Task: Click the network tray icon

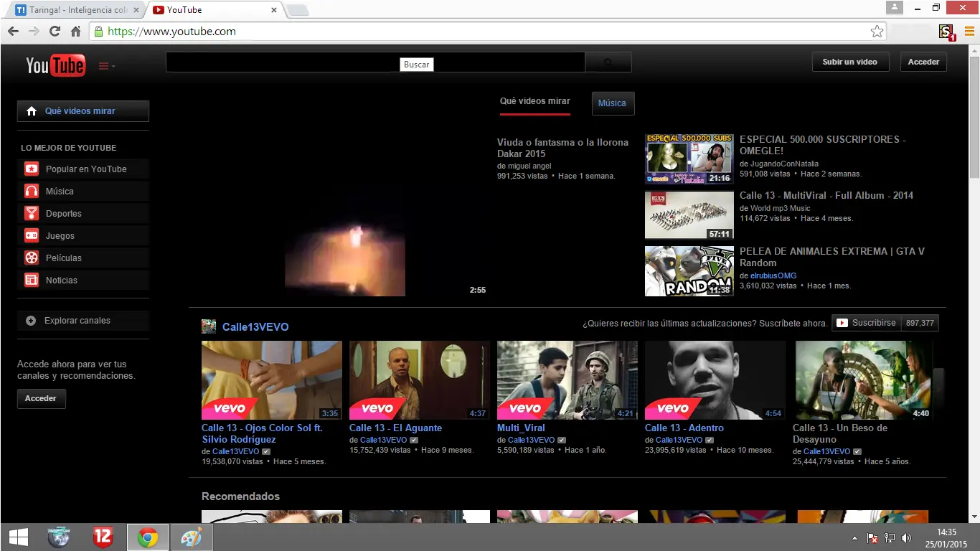Action: tap(890, 538)
